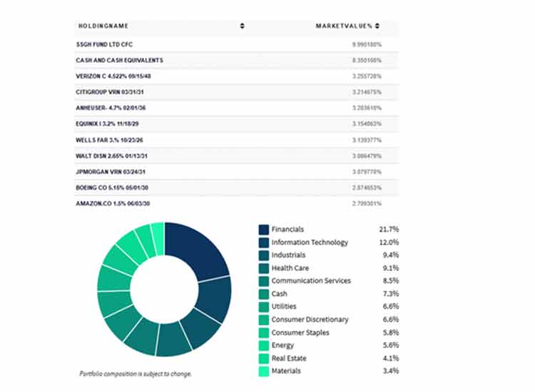Open the CITIGROUP VRN 03/31/31 holding
This screenshot has width=535, height=392.
[x=111, y=92]
